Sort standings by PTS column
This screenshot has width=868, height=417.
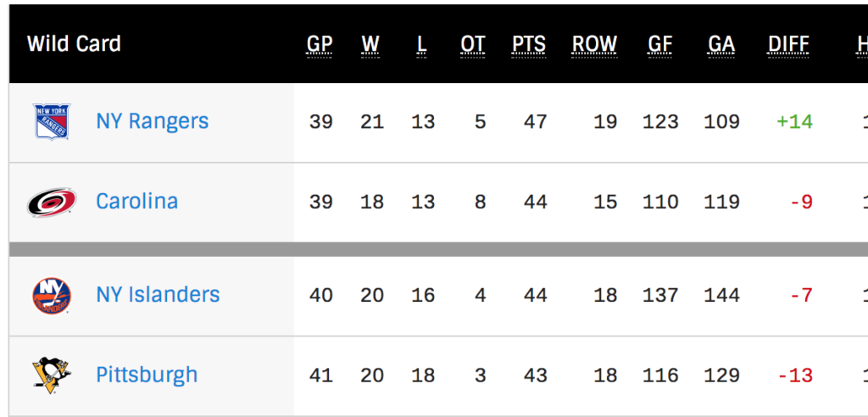(x=529, y=45)
